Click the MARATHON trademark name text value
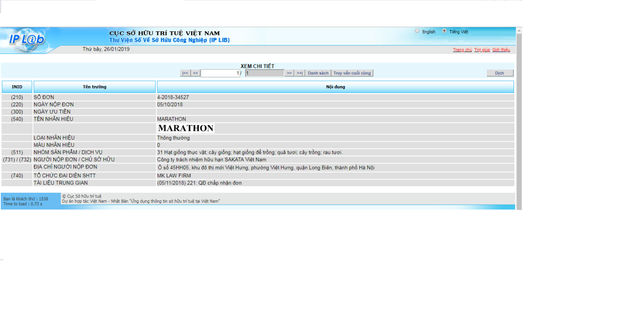Screen dimensions: 644x325 click(x=171, y=119)
